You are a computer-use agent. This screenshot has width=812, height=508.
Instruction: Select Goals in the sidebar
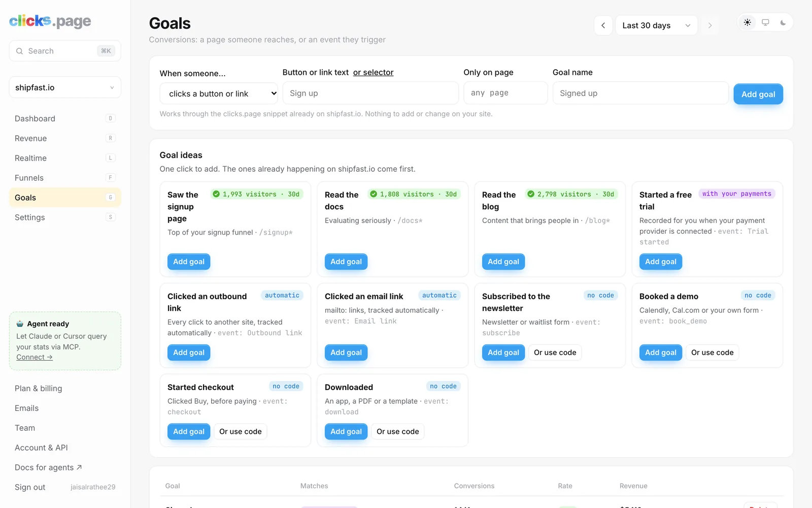pyautogui.click(x=65, y=198)
